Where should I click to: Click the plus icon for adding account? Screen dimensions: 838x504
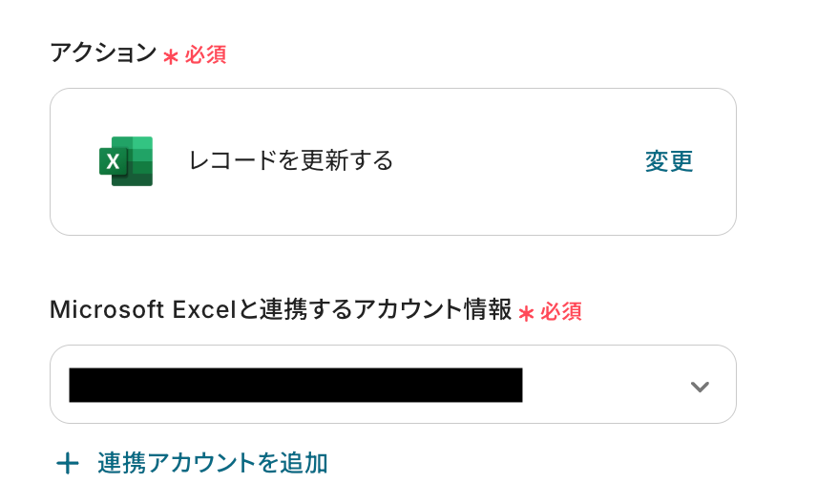point(67,464)
